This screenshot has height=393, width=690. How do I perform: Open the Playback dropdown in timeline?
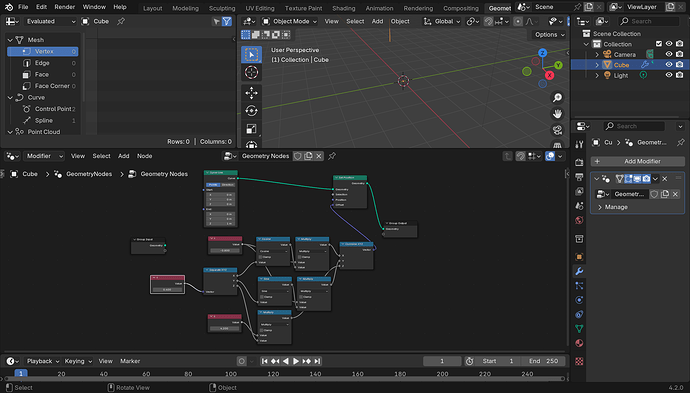tap(42, 361)
